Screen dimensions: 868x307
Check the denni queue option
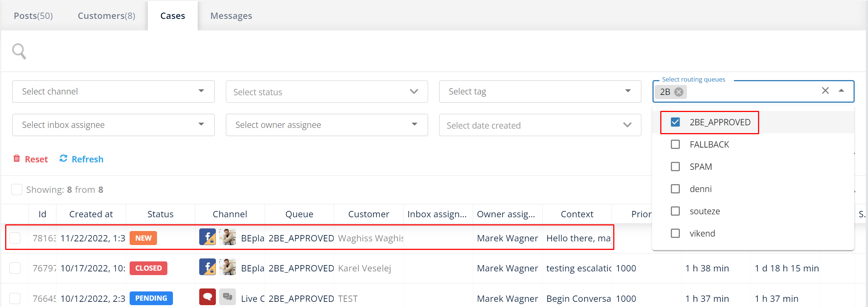point(675,189)
